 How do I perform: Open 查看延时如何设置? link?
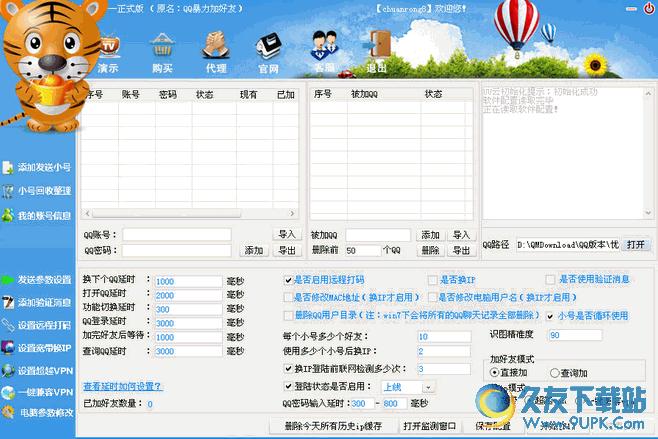click(x=123, y=386)
